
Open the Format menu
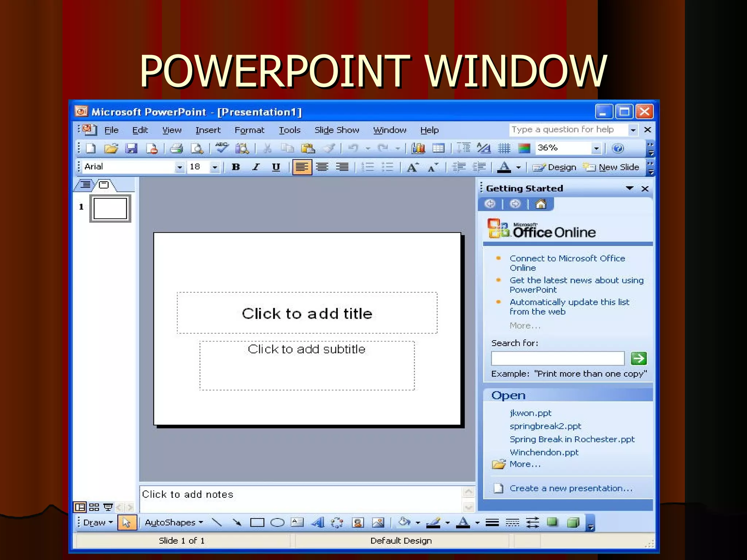point(249,130)
